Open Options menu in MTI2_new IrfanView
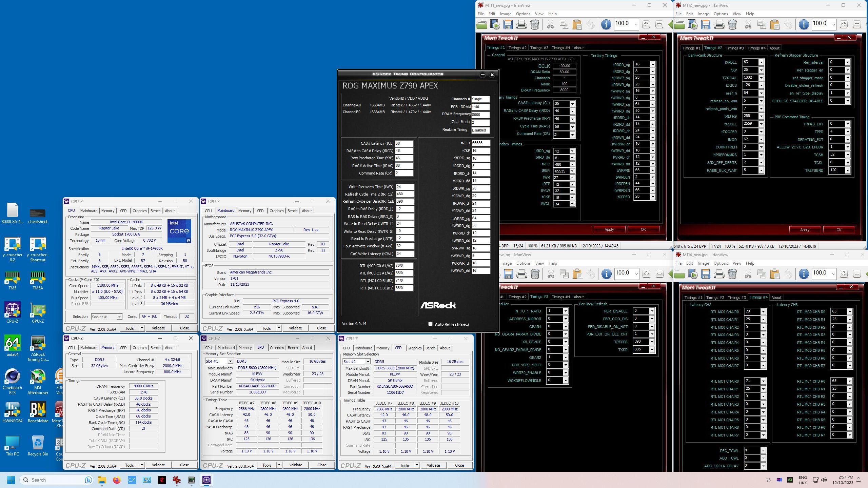Viewport: 868px width, 488px height. [721, 14]
